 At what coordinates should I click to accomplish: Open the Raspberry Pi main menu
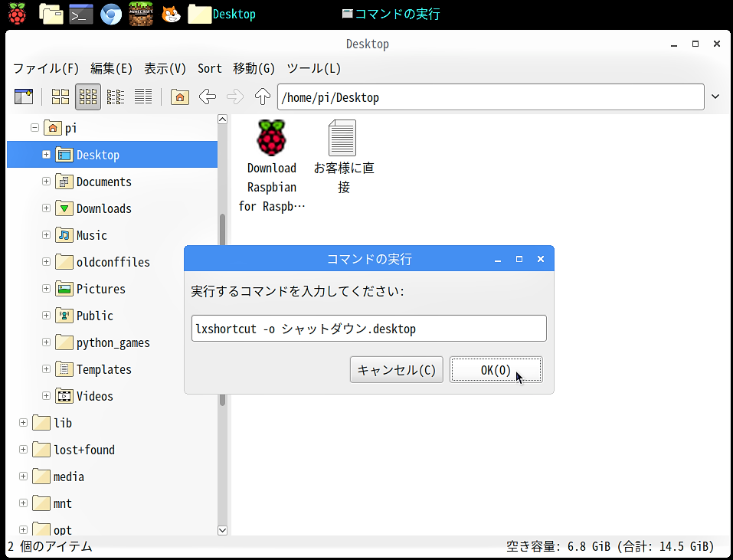(17, 14)
